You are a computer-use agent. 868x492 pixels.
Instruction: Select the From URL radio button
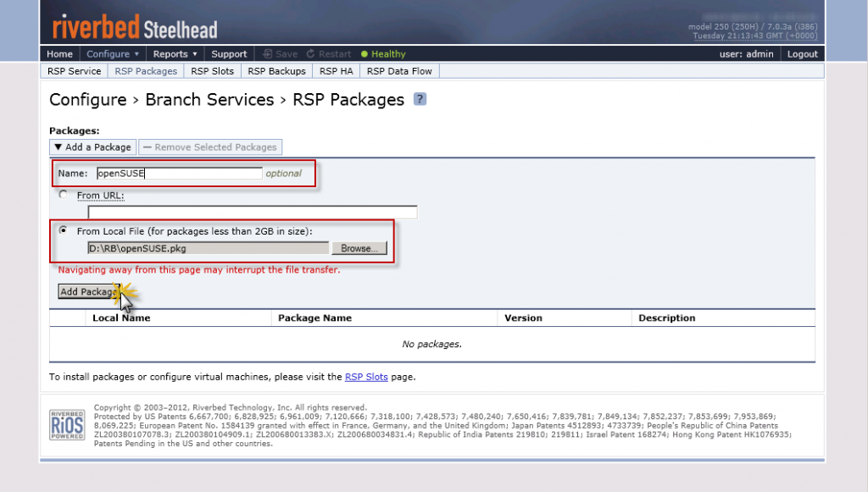(63, 195)
